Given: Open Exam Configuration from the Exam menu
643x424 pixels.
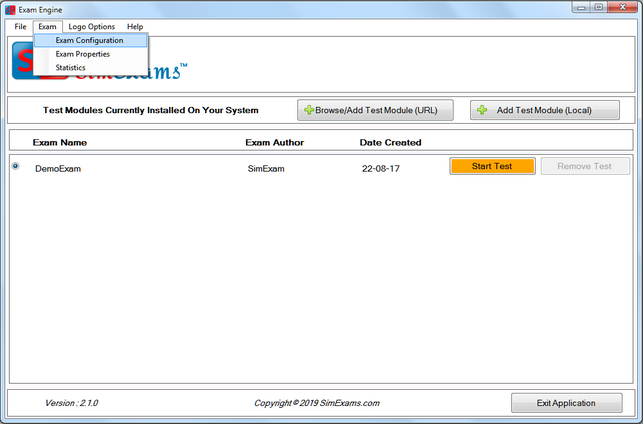Looking at the screenshot, I should 90,40.
